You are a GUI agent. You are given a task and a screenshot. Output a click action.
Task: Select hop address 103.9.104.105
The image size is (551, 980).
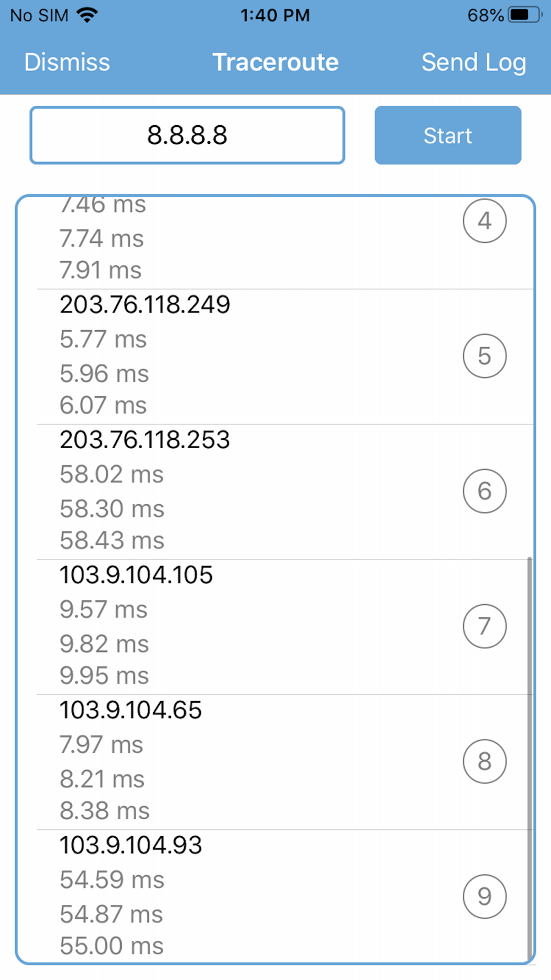pos(136,574)
